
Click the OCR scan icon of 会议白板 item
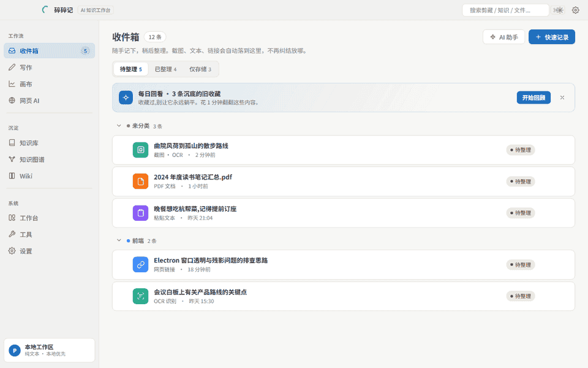(140, 296)
